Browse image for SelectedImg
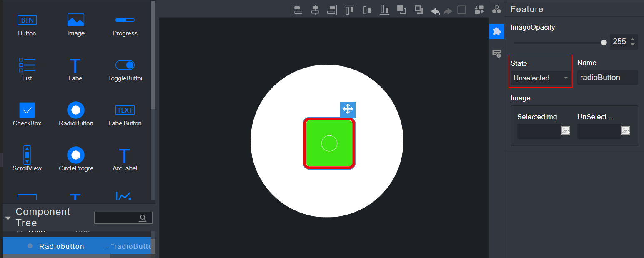Screen dimensions: 644x258 pyautogui.click(x=565, y=130)
